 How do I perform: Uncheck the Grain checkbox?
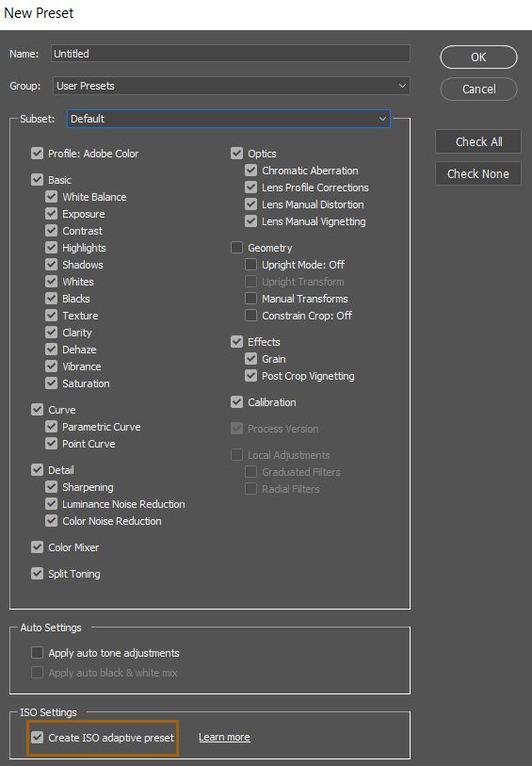point(250,359)
